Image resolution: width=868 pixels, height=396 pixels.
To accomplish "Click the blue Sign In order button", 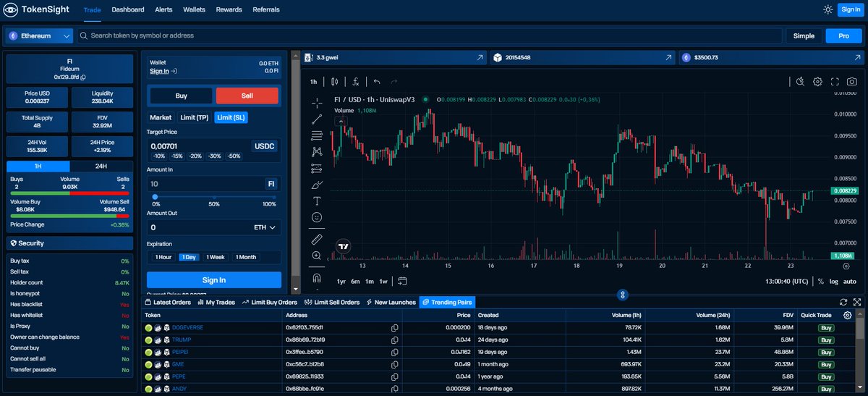I will point(213,280).
